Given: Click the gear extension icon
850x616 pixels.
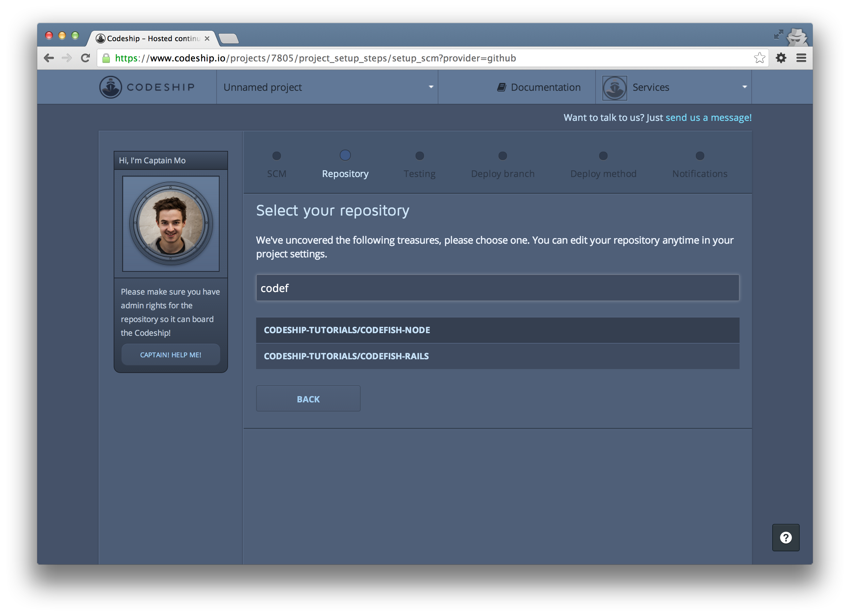Looking at the screenshot, I should coord(781,58).
